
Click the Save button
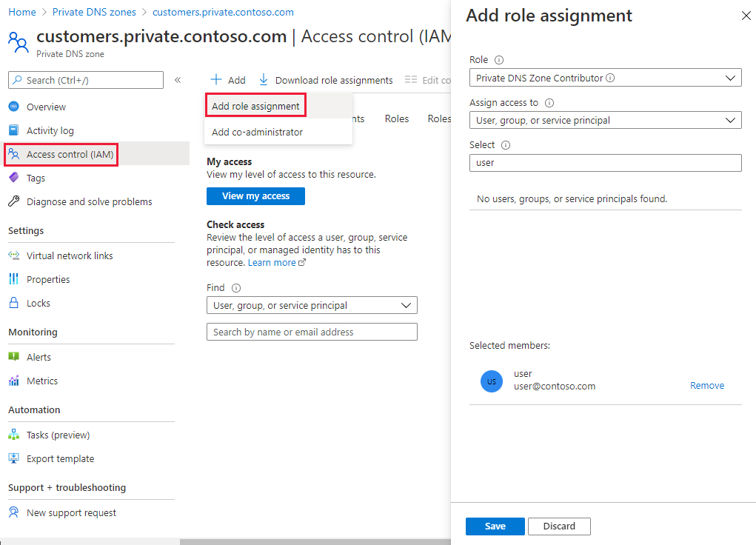click(x=495, y=526)
